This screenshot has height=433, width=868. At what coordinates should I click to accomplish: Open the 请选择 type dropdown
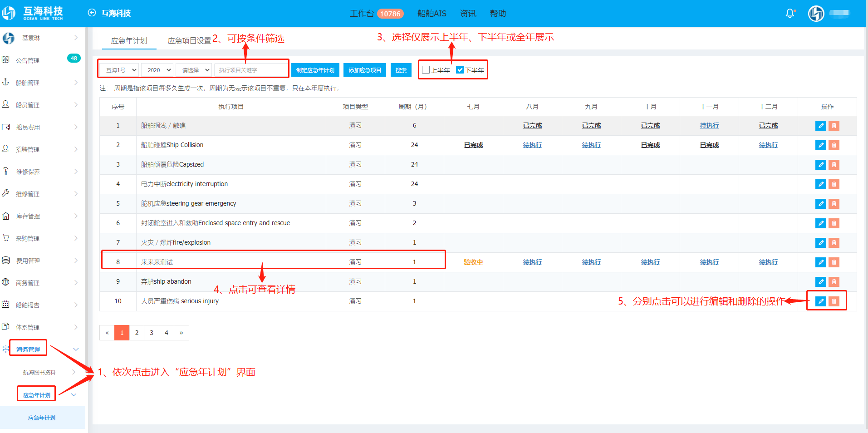coord(194,70)
